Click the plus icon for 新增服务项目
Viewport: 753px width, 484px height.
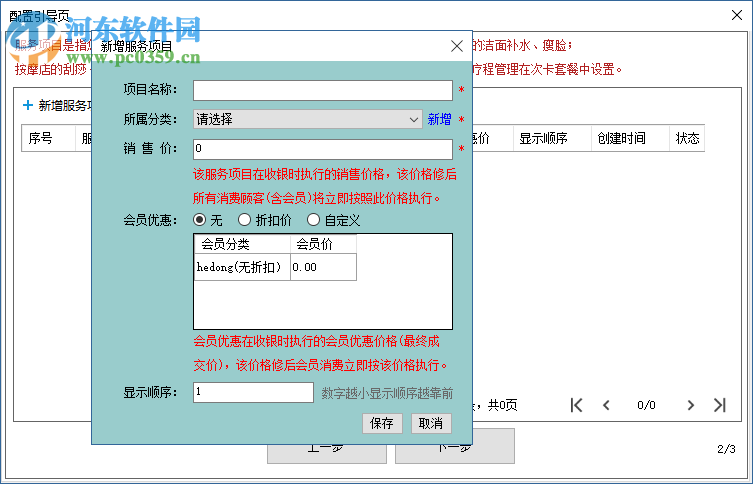tap(28, 105)
